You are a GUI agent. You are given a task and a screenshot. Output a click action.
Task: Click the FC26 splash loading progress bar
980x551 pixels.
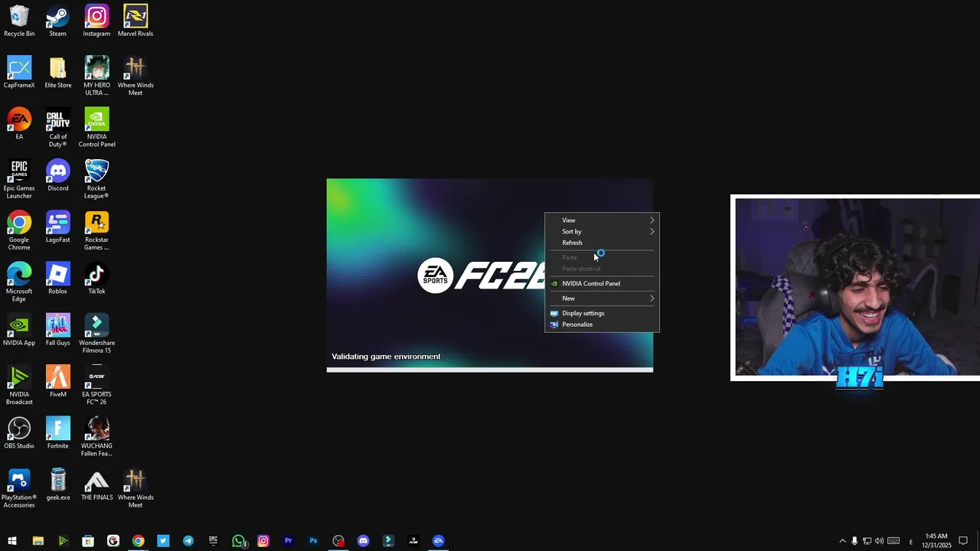(490, 370)
